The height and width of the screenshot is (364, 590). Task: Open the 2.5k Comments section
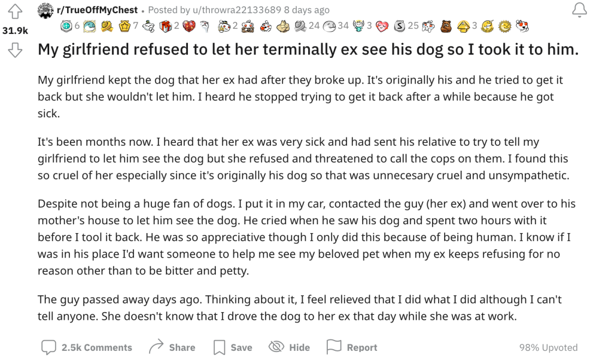tap(87, 347)
